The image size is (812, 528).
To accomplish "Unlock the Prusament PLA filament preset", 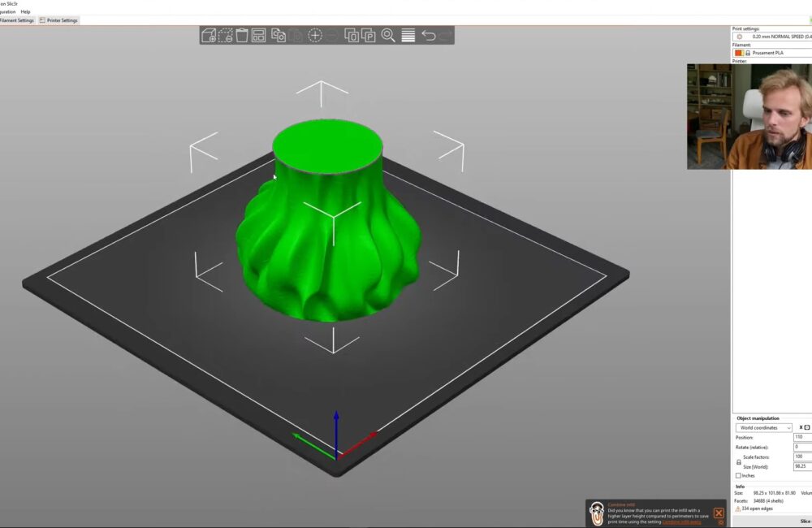I will (748, 52).
